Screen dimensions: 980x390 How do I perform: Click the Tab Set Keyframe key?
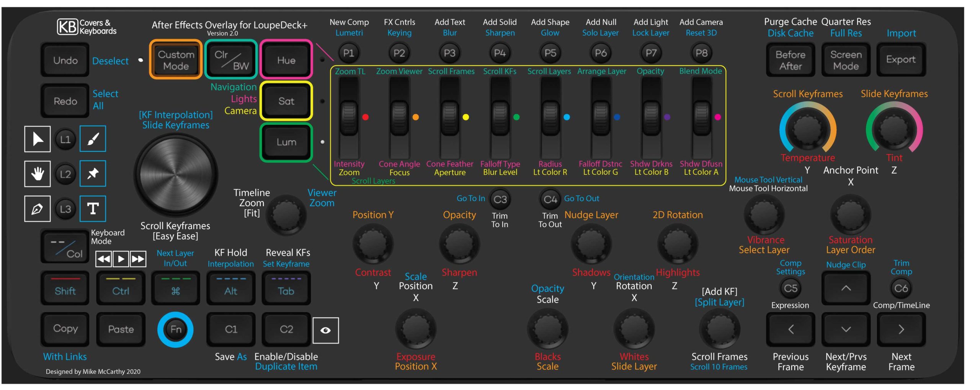[x=286, y=288]
